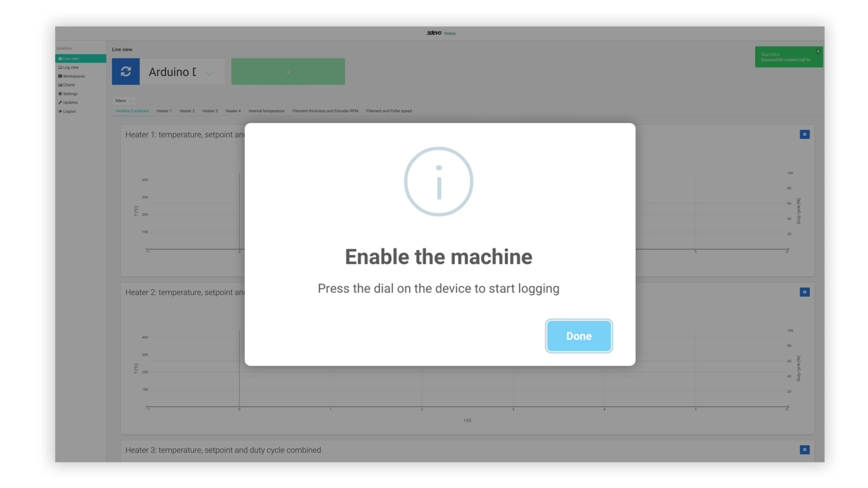Open Settings via the gear icon

point(60,94)
